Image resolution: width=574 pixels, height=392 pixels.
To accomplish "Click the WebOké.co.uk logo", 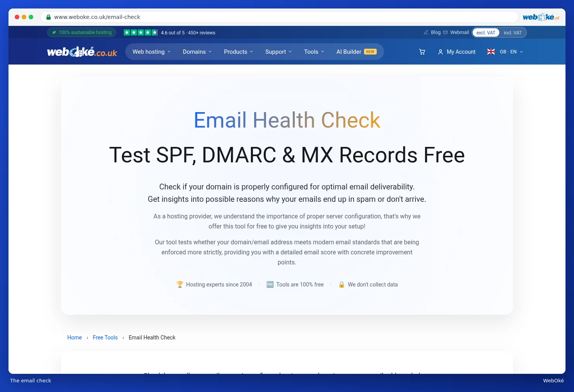I will [x=82, y=52].
